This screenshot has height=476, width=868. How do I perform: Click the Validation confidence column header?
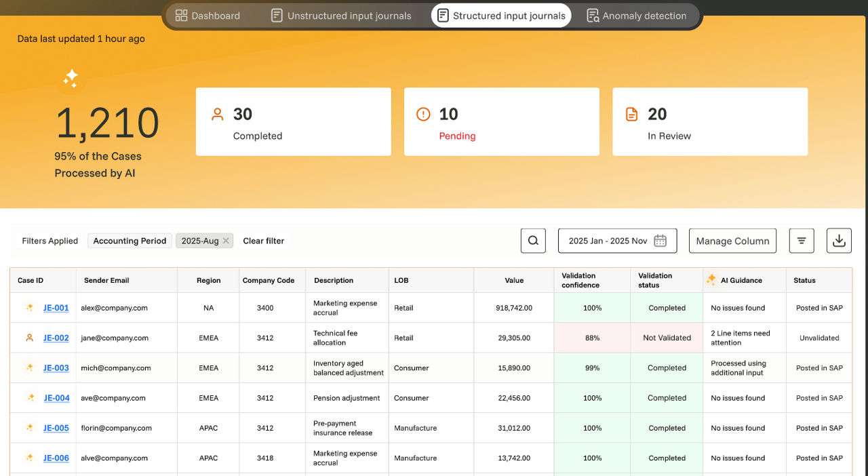tap(579, 280)
